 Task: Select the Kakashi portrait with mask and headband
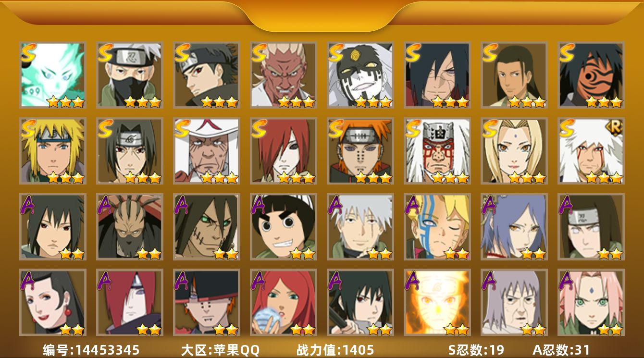tap(130, 74)
